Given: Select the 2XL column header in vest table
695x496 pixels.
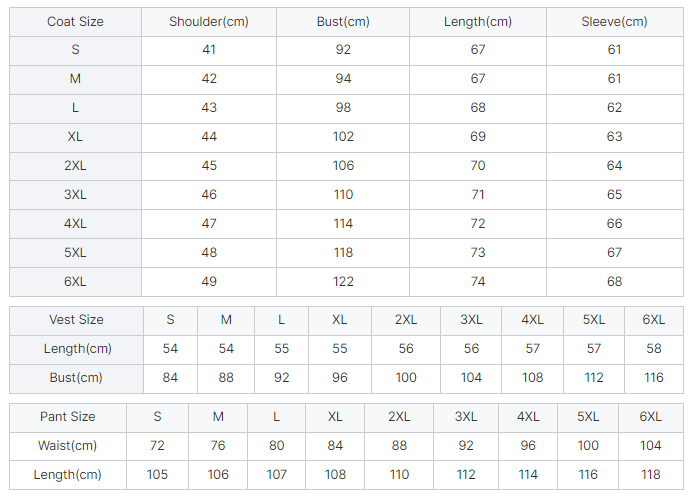Looking at the screenshot, I should (x=406, y=320).
